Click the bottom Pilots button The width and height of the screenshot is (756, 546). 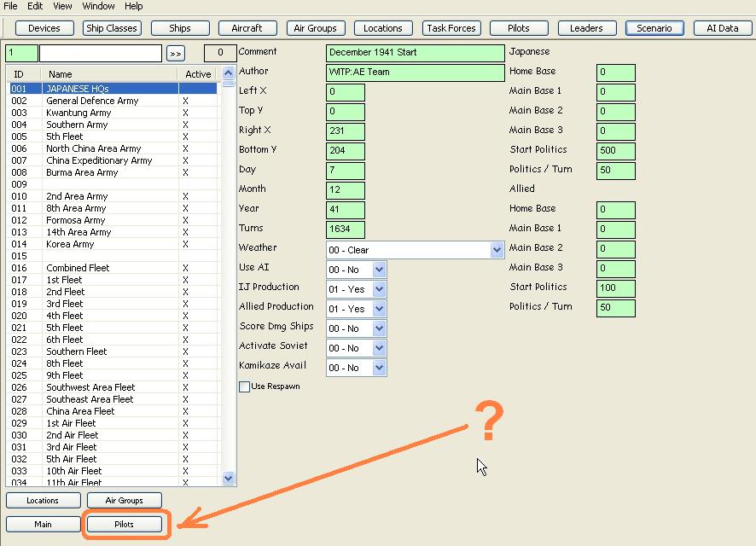[x=124, y=524]
